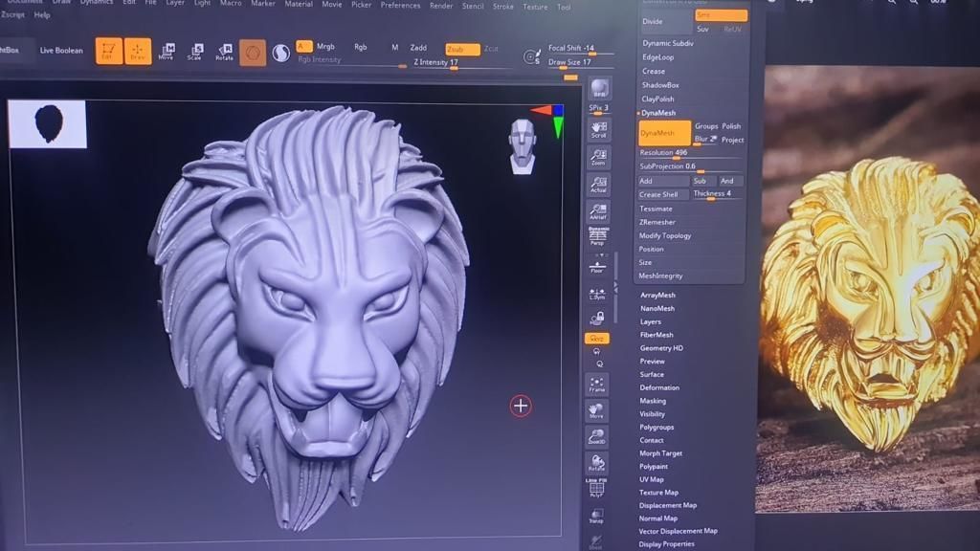Enable the Zadd sculpt mode
The height and width of the screenshot is (551, 980).
pos(419,48)
